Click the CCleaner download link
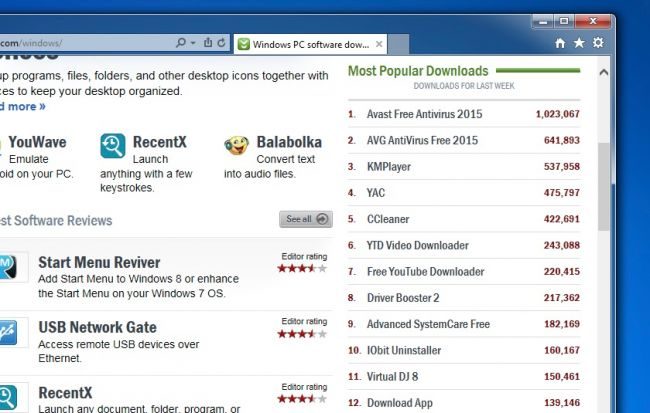 [388, 219]
